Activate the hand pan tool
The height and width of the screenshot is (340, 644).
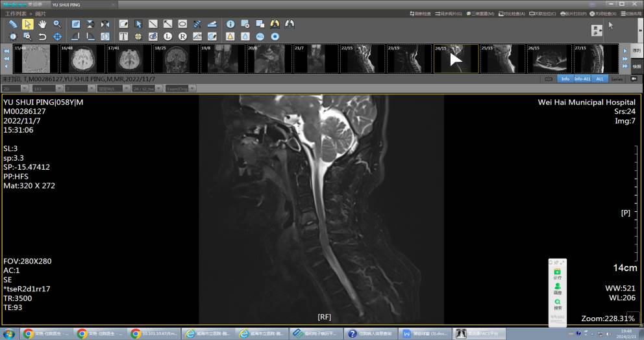tap(42, 24)
